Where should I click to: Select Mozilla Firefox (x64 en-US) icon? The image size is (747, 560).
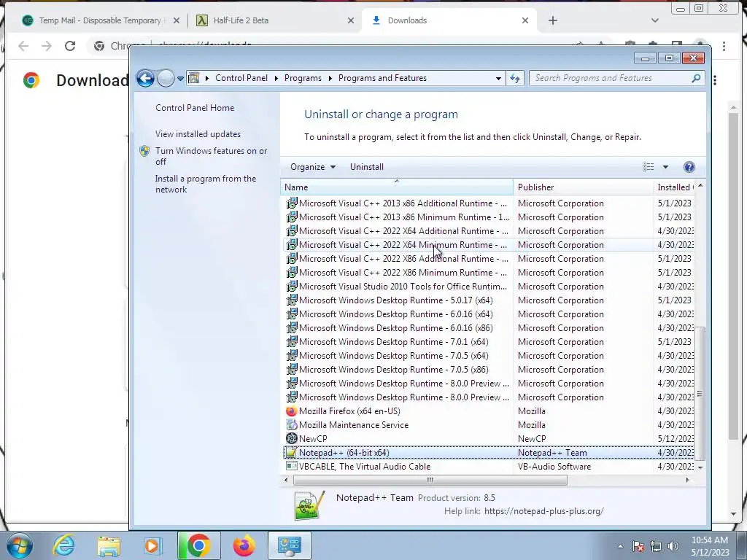point(291,411)
